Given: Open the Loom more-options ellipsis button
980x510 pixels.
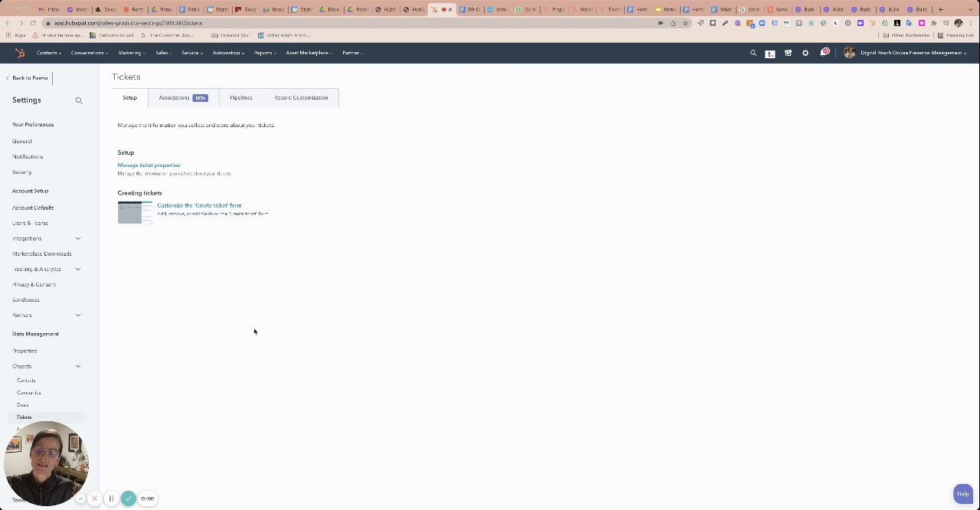Looking at the screenshot, I should click(x=81, y=499).
